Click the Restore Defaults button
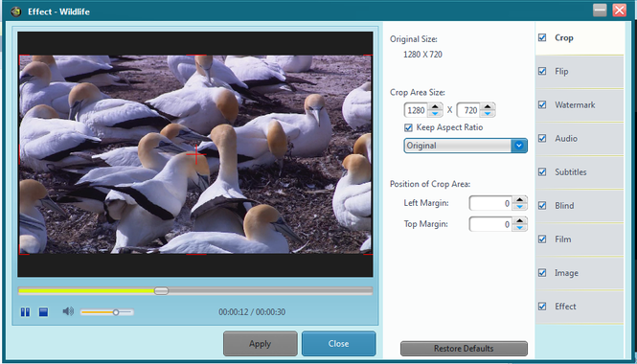 click(464, 349)
